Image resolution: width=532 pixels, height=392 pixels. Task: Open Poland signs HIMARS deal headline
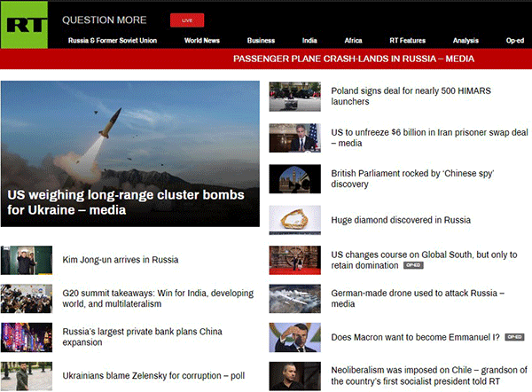click(x=411, y=96)
